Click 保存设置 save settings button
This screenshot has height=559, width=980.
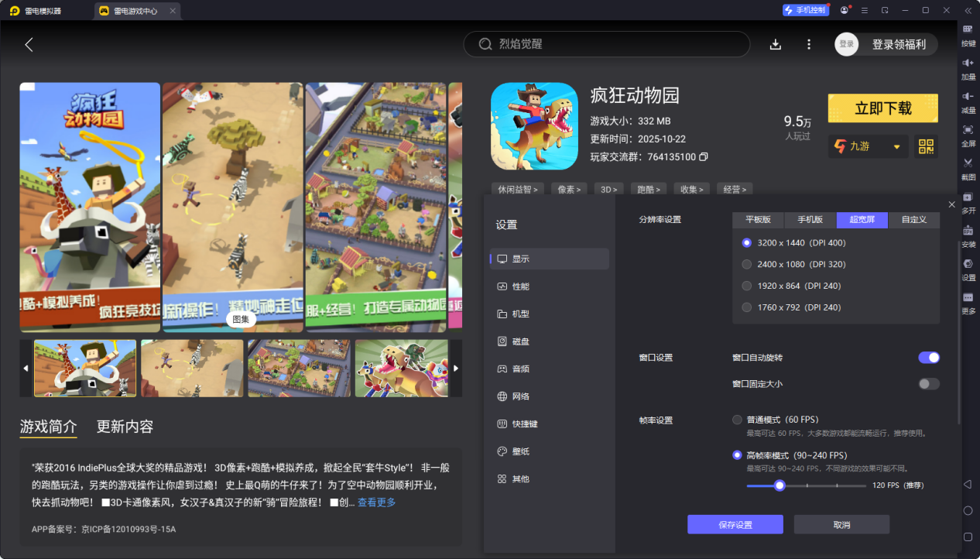click(x=735, y=524)
